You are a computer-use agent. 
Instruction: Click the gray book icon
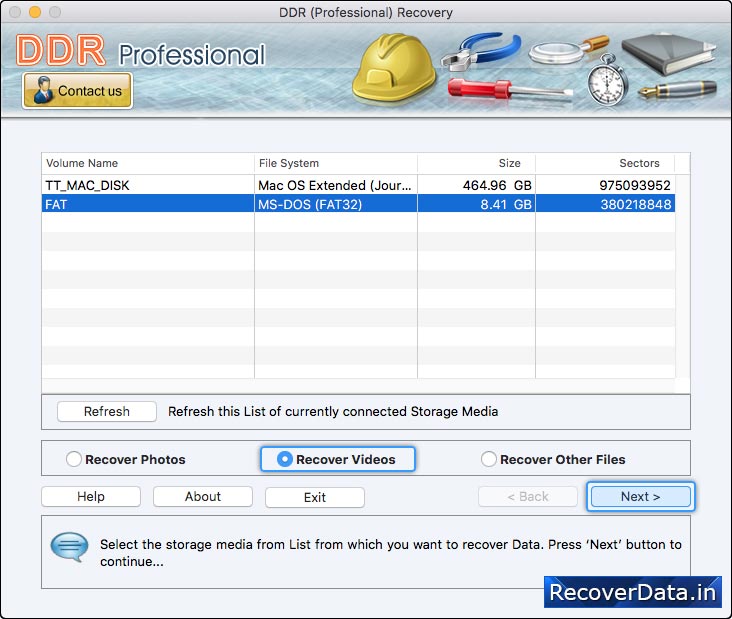(669, 54)
